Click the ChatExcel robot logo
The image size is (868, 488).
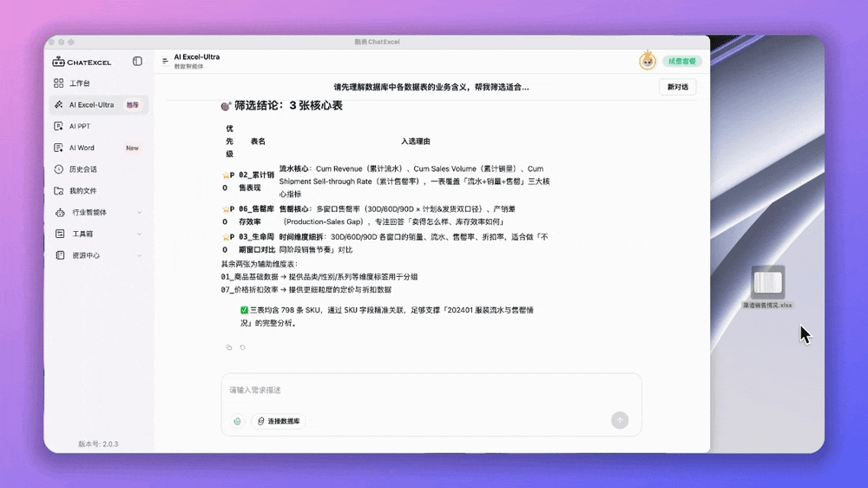[x=58, y=62]
